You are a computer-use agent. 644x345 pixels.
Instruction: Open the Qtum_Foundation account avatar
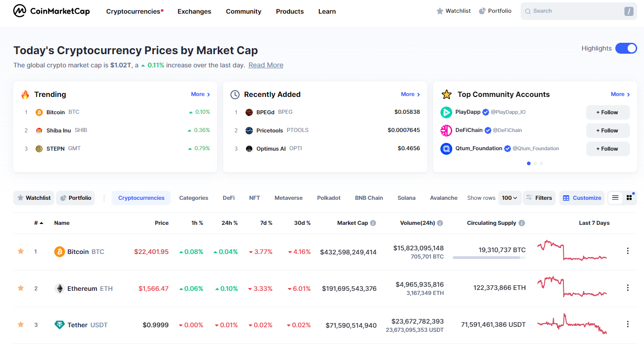[446, 149]
